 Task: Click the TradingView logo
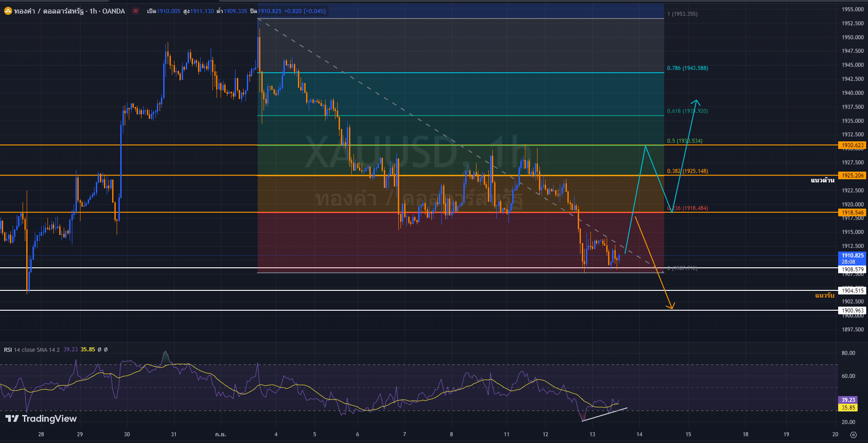pos(41,419)
